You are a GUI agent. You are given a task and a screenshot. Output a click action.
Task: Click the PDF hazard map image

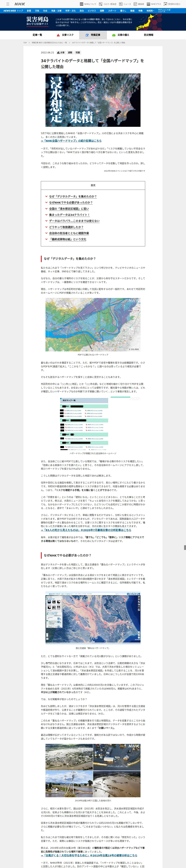coord(93,325)
